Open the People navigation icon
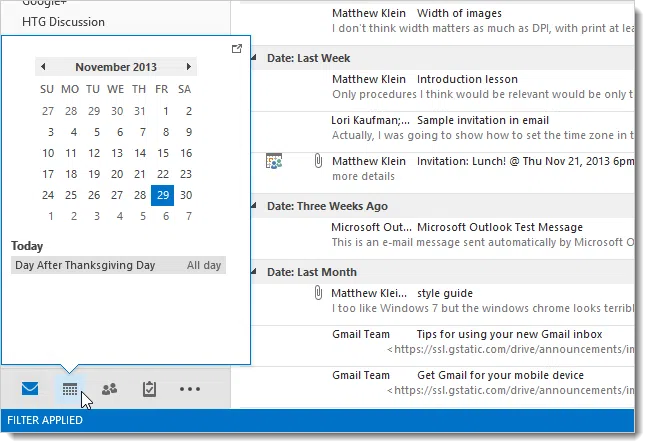Image resolution: width=650 pixels, height=448 pixels. point(110,389)
